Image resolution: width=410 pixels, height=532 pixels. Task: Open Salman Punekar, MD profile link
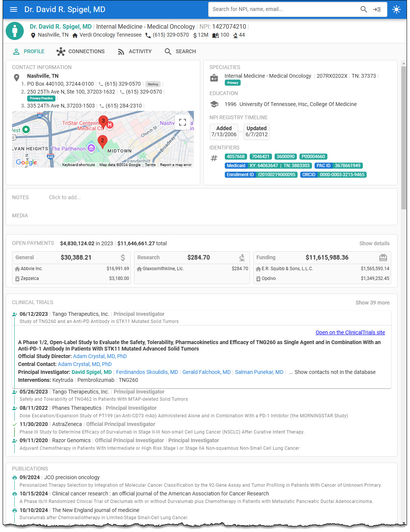(259, 372)
